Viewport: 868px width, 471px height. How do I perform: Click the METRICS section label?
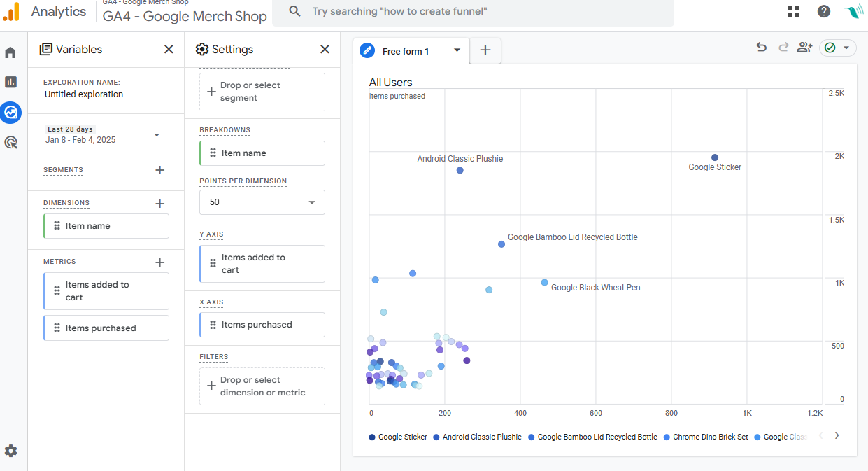(59, 262)
